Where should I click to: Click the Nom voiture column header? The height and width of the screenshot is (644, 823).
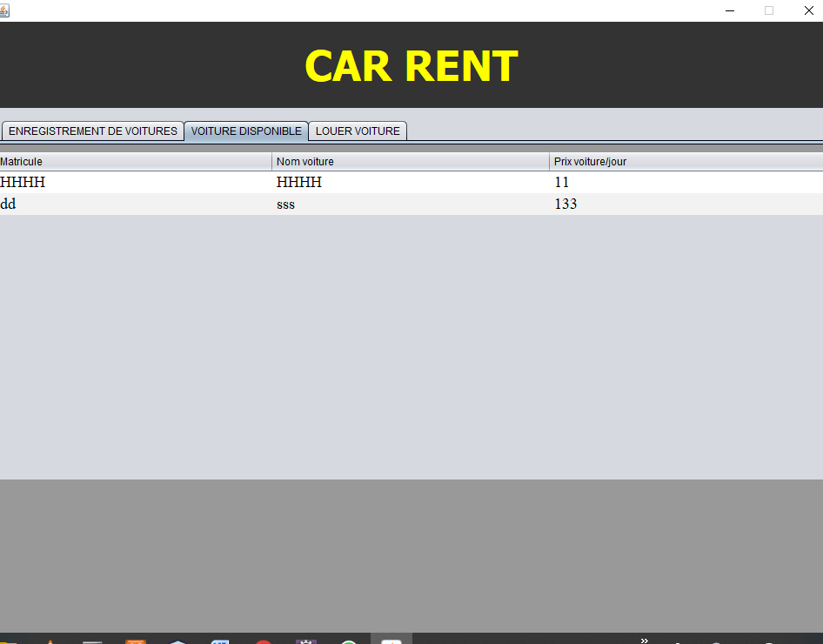[x=410, y=162]
